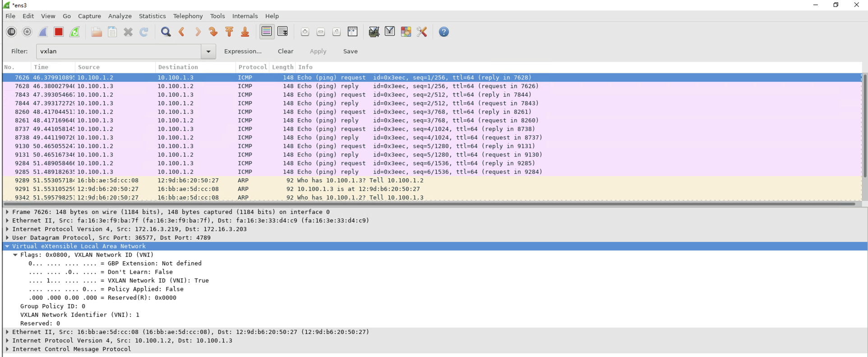Open preferences wrench and screwdriver icon
This screenshot has height=357, width=868.
422,32
